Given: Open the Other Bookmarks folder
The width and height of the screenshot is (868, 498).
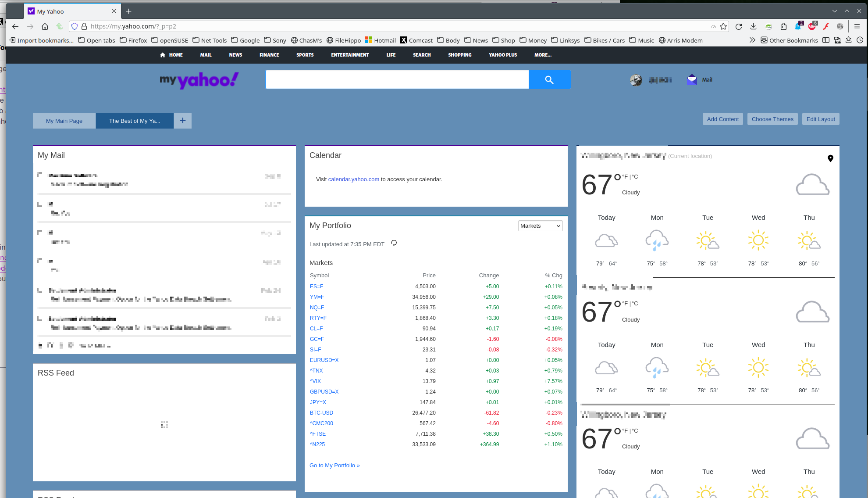Looking at the screenshot, I should point(789,40).
